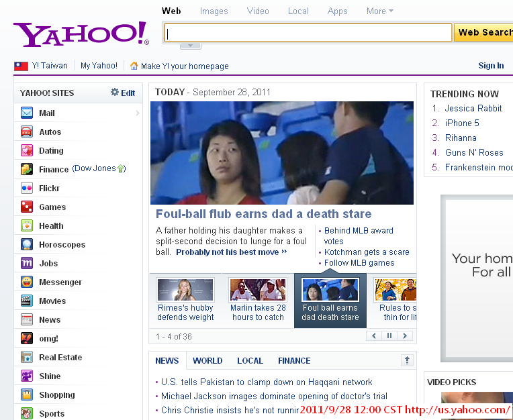Screen dimensions: 513x420
Task: Focus the web search input field
Action: click(308, 33)
